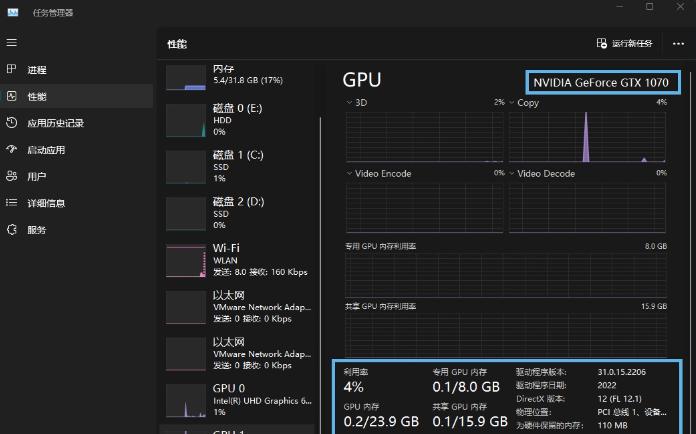Select the 内存 memory graph thumbnail
Viewport: 696px width, 434px height.
[186, 78]
